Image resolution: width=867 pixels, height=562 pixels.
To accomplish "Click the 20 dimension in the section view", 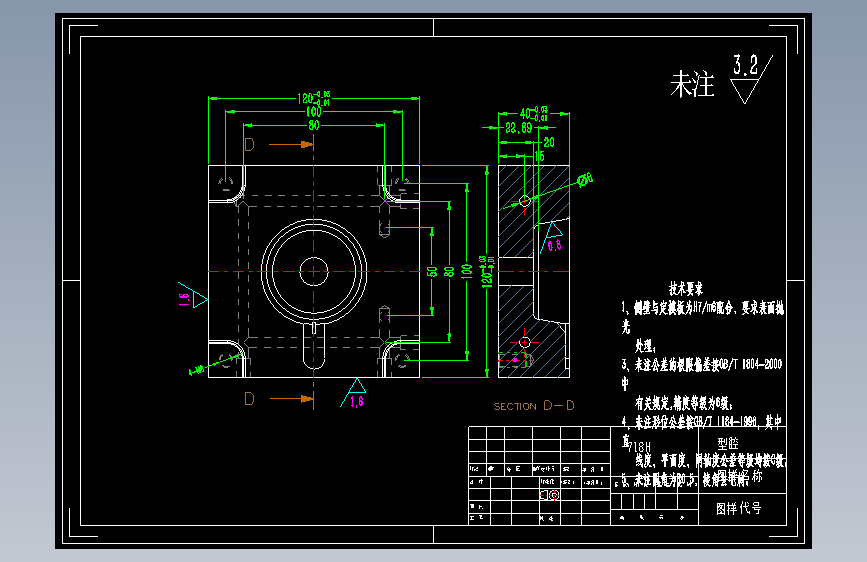I will [x=549, y=143].
